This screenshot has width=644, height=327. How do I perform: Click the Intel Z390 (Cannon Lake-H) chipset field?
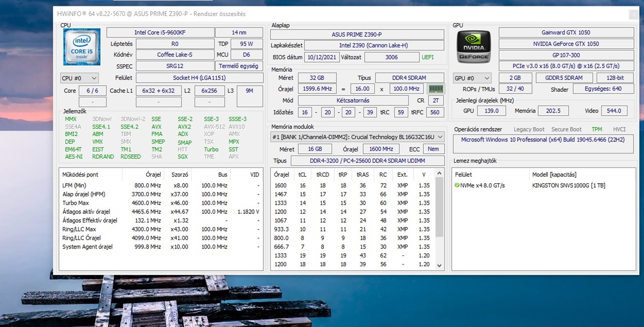pos(374,45)
